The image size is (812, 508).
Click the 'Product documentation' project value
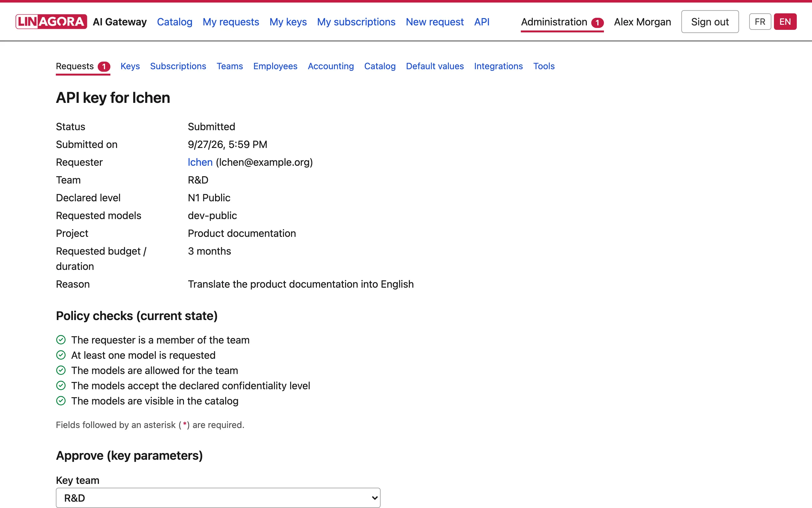tap(242, 233)
